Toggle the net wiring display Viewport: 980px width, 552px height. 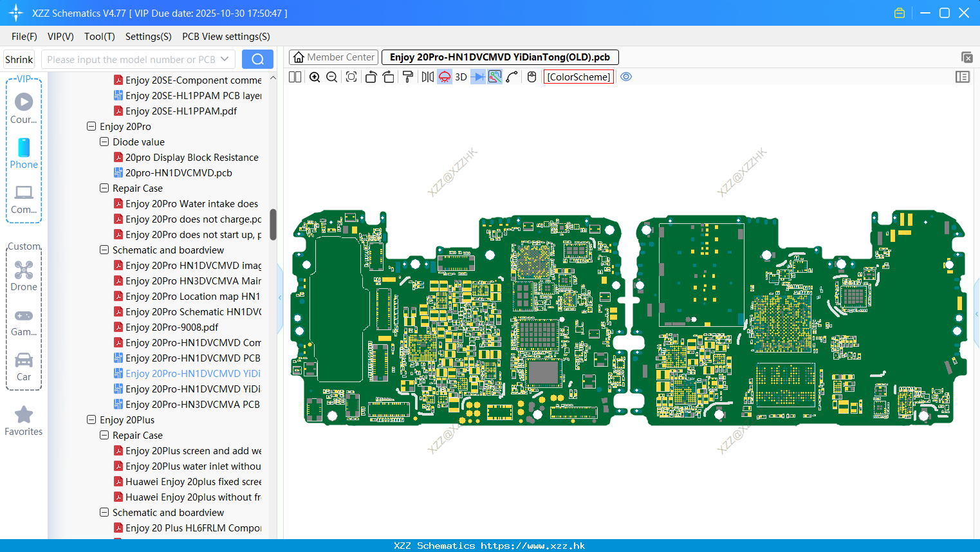point(495,77)
